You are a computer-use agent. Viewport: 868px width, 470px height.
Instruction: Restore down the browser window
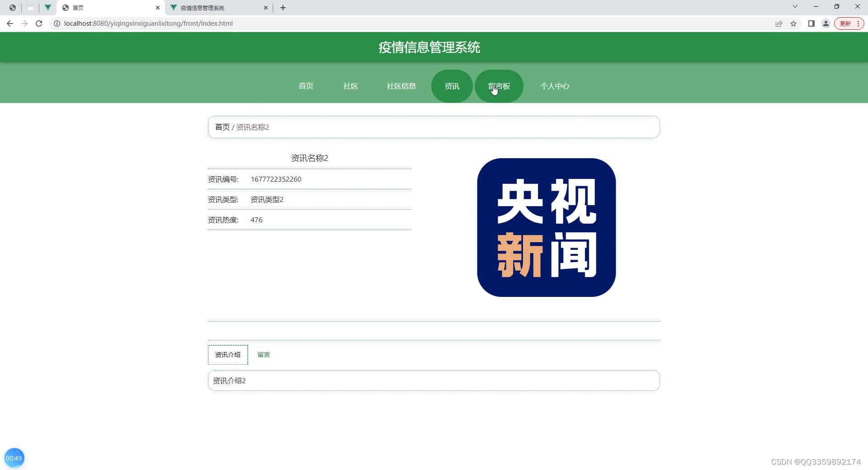point(837,6)
